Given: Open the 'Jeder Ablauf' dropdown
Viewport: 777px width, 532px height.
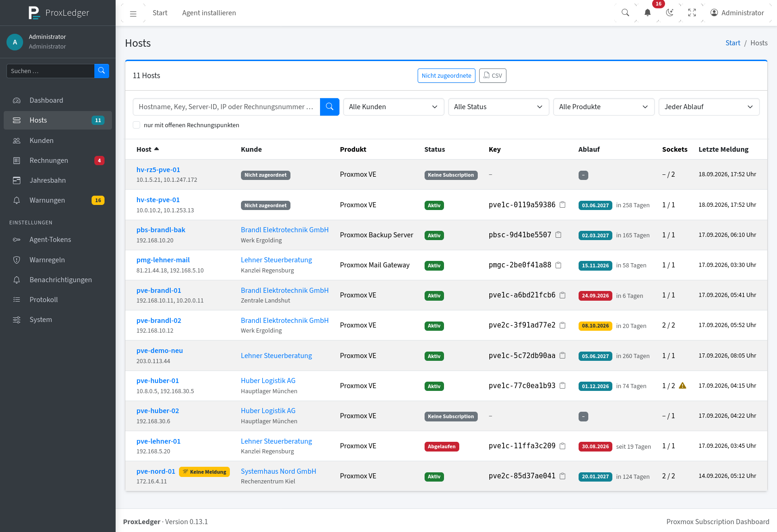Looking at the screenshot, I should (709, 107).
